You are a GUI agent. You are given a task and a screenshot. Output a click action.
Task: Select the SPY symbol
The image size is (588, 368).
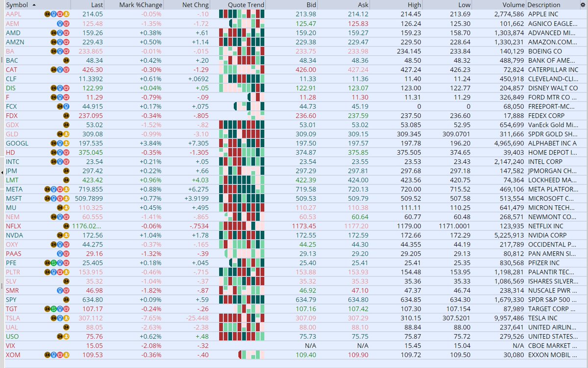tap(11, 300)
